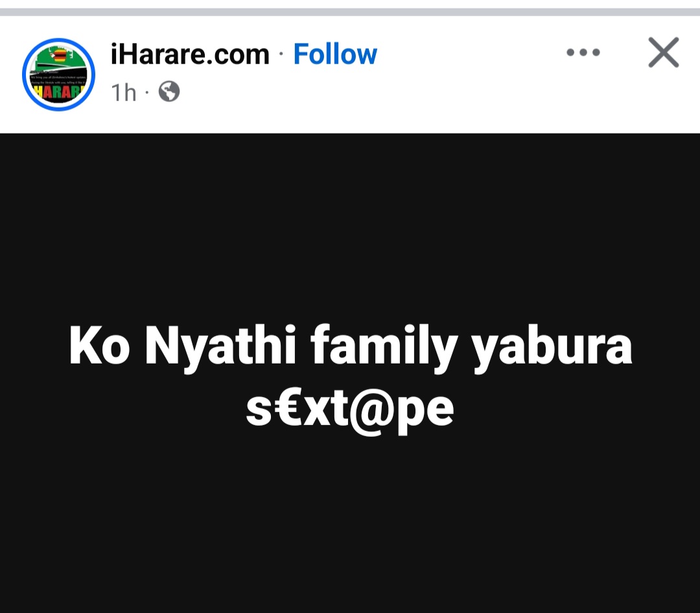Click the word "yabura" in the post
The width and height of the screenshot is (700, 613).
[553, 347]
